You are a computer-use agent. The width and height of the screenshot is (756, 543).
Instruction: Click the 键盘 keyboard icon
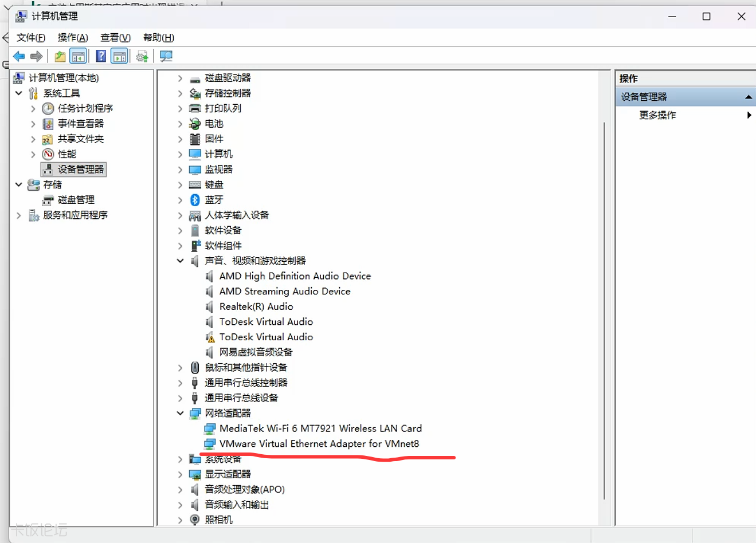coord(195,185)
